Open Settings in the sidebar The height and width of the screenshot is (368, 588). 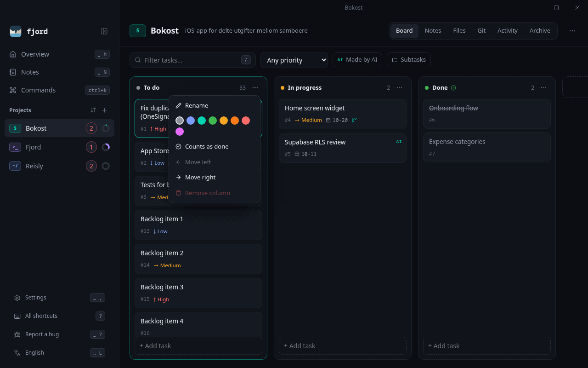click(60, 298)
